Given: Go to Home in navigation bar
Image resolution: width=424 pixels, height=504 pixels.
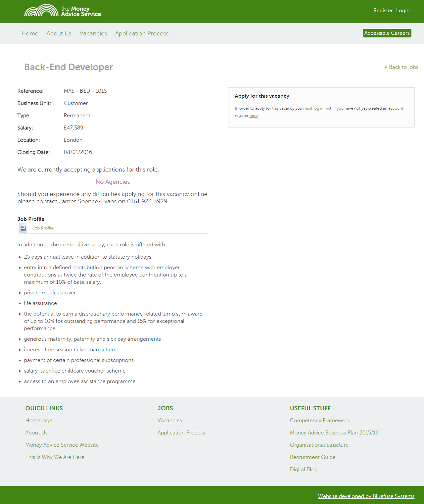Looking at the screenshot, I should point(30,33).
